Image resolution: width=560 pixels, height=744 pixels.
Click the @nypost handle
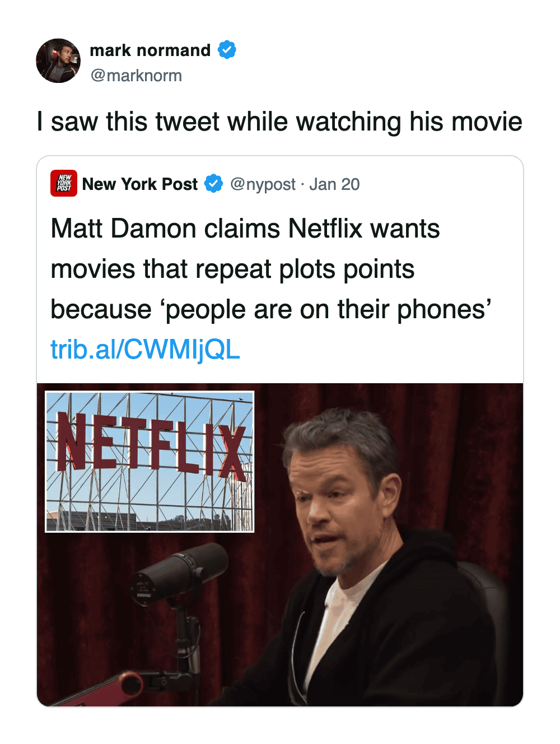[263, 184]
